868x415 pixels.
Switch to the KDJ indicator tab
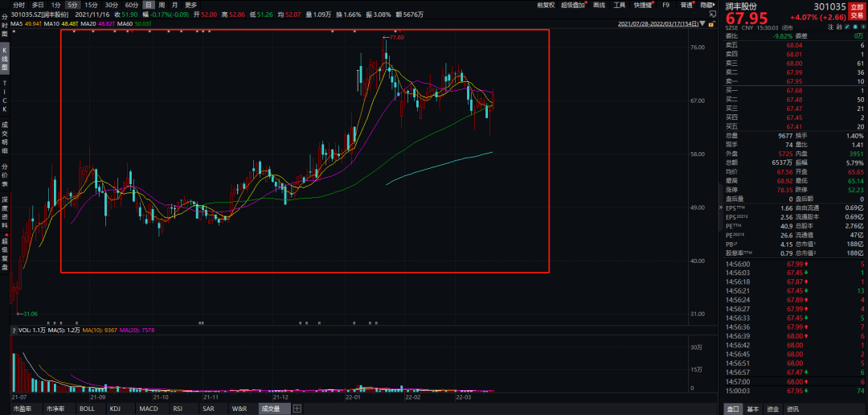[x=116, y=409]
